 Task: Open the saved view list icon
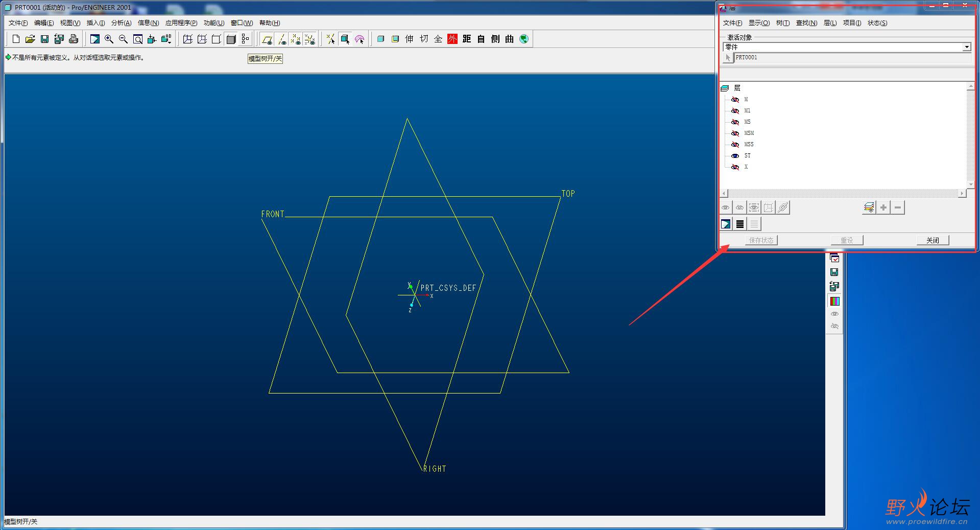pyautogui.click(x=166, y=39)
